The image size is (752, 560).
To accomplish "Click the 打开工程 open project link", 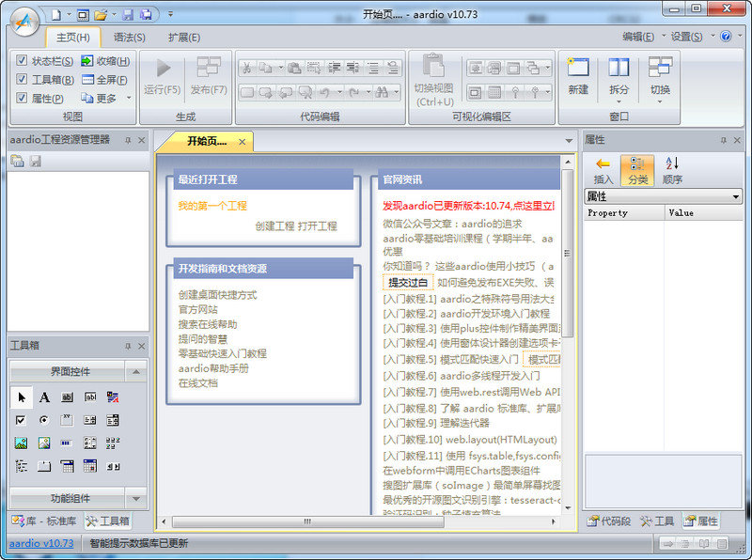I will [x=317, y=226].
